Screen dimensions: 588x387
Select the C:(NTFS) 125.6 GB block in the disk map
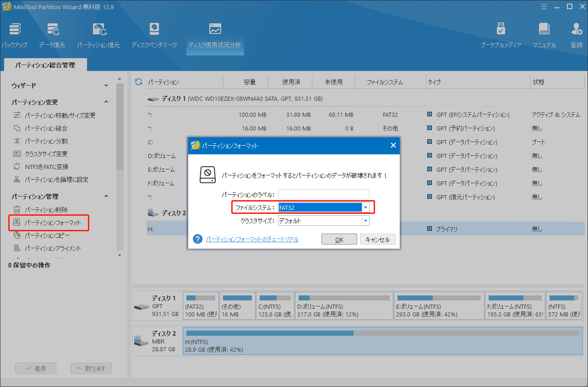pyautogui.click(x=275, y=306)
